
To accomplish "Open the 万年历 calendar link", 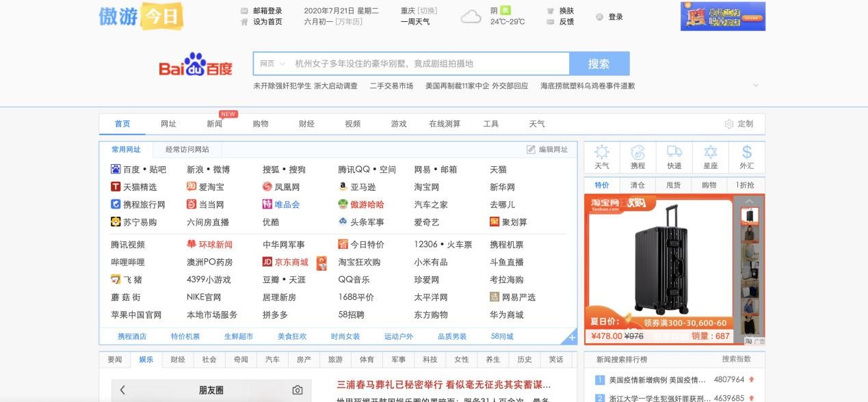I will [x=349, y=21].
